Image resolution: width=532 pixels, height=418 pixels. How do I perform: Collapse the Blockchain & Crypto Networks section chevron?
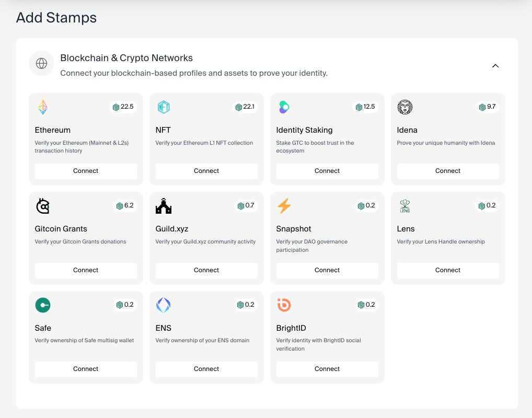pos(495,66)
